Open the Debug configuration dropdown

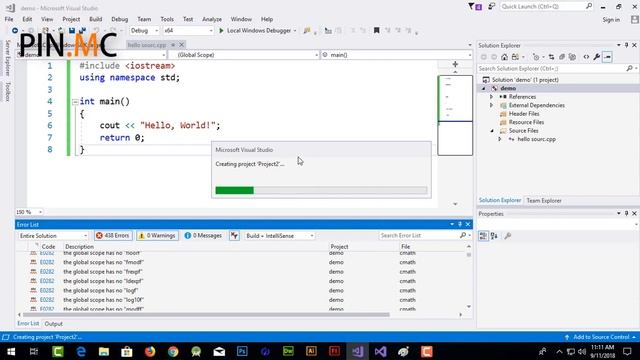click(144, 31)
